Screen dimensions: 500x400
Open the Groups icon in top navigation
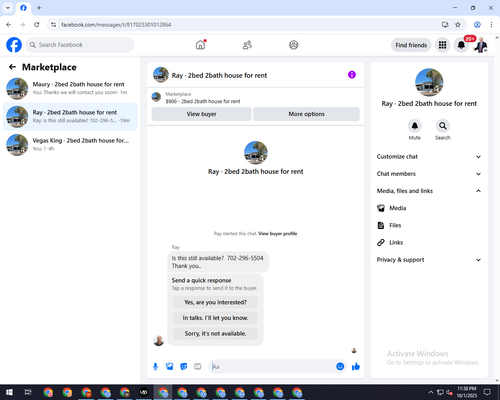pos(294,45)
